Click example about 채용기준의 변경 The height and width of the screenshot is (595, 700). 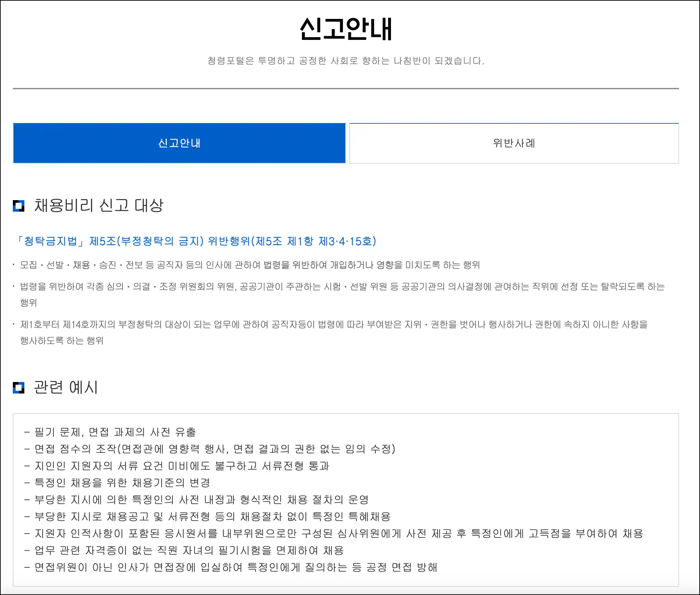(x=122, y=483)
